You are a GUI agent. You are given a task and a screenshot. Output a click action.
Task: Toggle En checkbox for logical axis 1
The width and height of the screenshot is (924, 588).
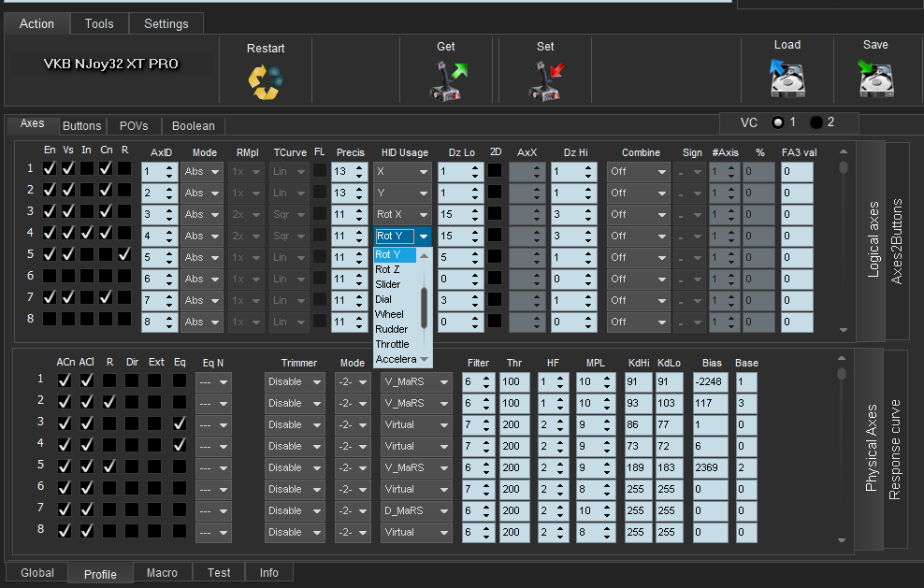(50, 168)
